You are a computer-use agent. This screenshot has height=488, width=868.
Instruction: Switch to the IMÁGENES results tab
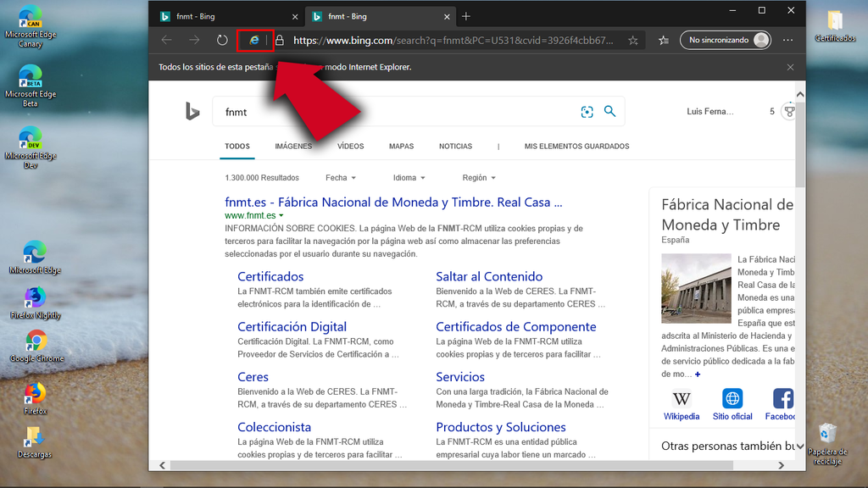[292, 146]
